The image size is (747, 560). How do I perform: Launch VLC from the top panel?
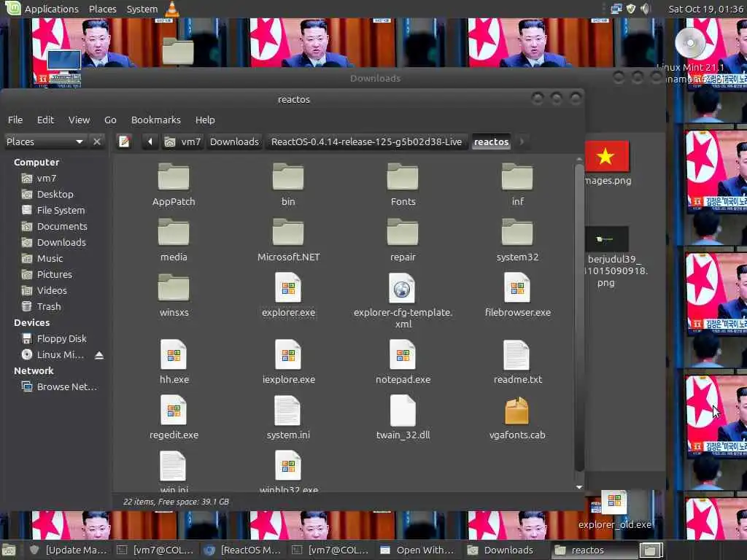[172, 9]
